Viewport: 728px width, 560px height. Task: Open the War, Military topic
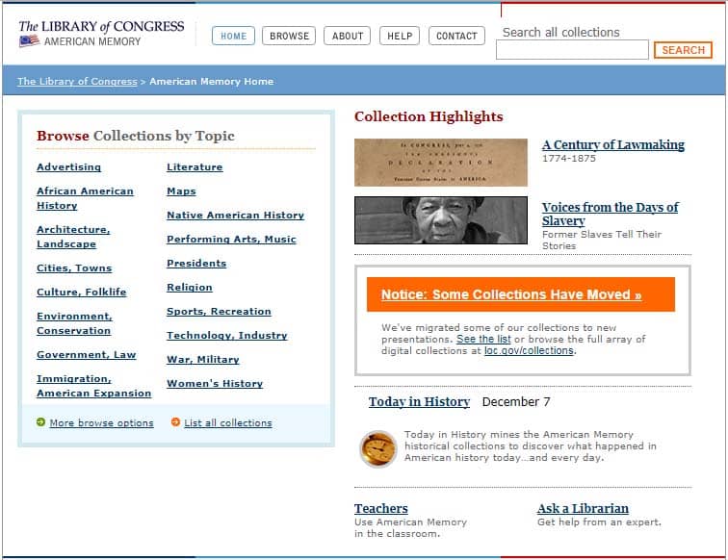click(x=203, y=360)
